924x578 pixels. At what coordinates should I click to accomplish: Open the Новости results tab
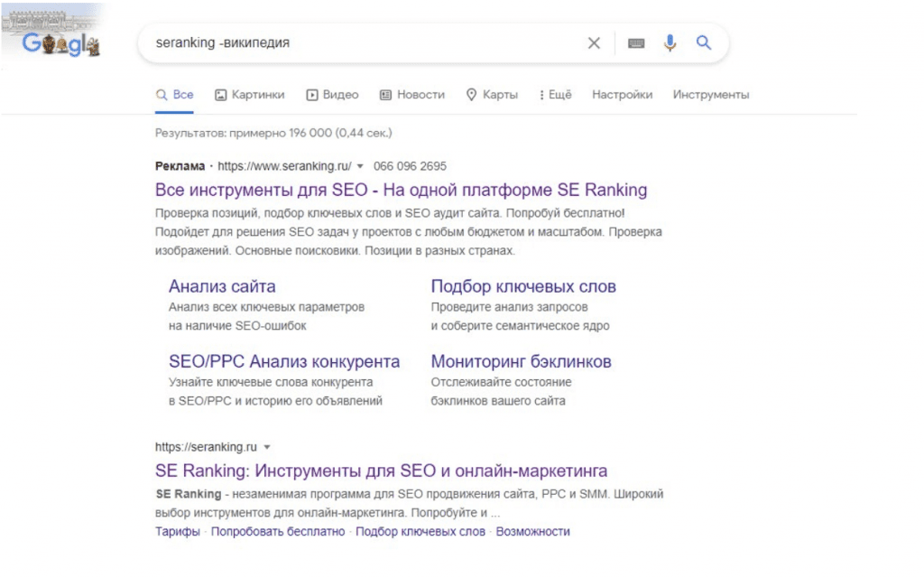(x=411, y=95)
